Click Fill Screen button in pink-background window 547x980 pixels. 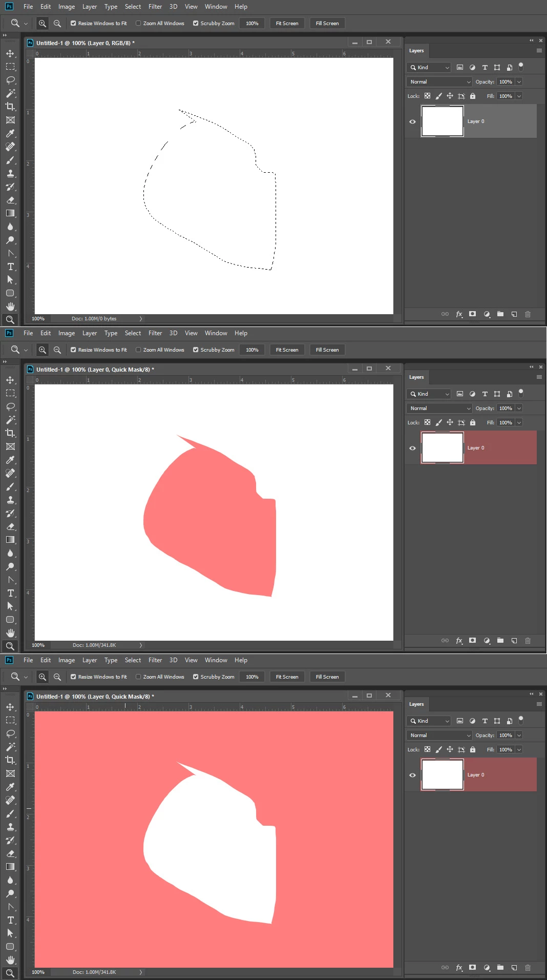pyautogui.click(x=327, y=677)
